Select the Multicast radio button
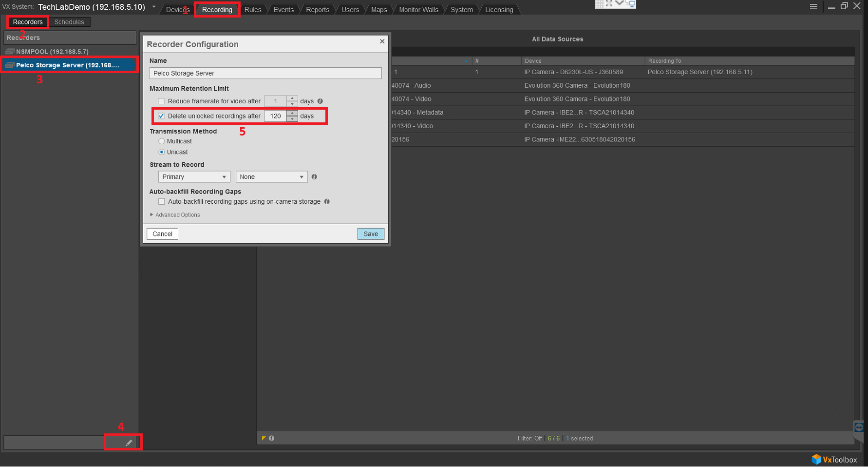868x467 pixels. [162, 141]
